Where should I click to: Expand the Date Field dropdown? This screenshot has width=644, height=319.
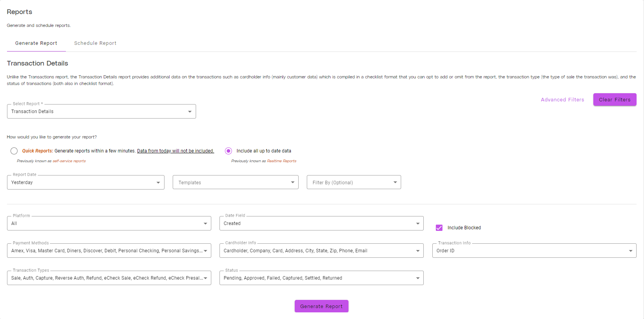click(x=322, y=223)
